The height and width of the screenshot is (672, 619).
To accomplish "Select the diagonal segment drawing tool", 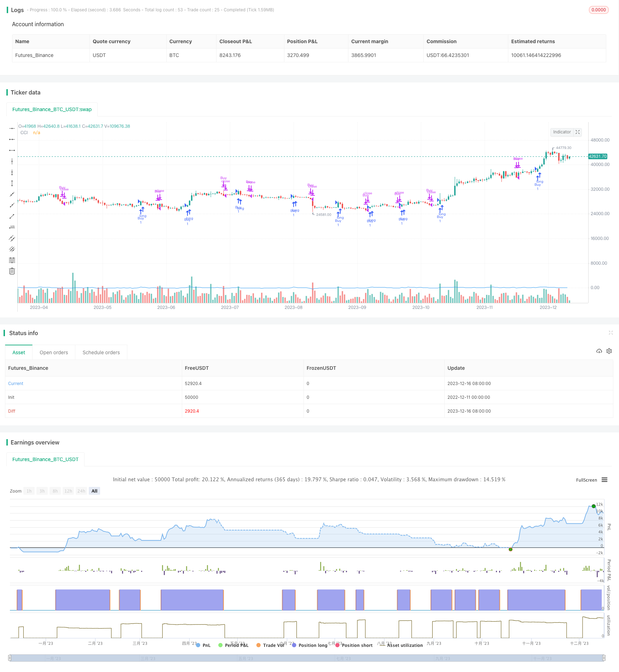I will (x=12, y=216).
